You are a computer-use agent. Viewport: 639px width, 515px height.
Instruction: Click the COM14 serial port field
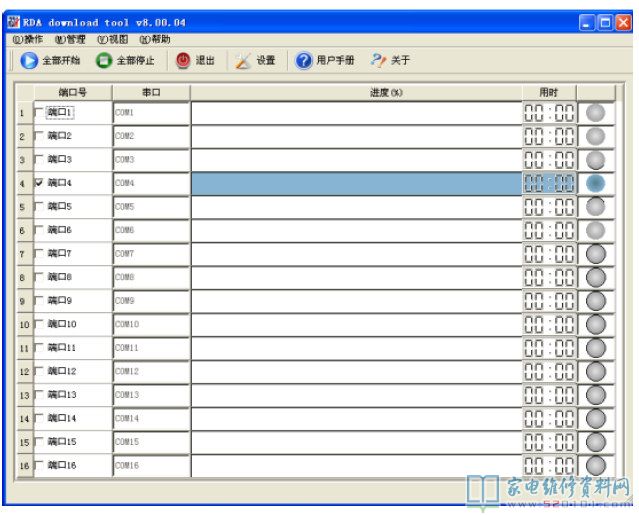152,418
